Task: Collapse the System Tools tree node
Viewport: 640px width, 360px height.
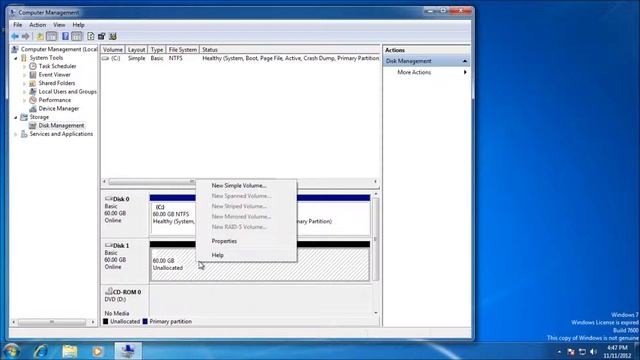Action: [16, 58]
